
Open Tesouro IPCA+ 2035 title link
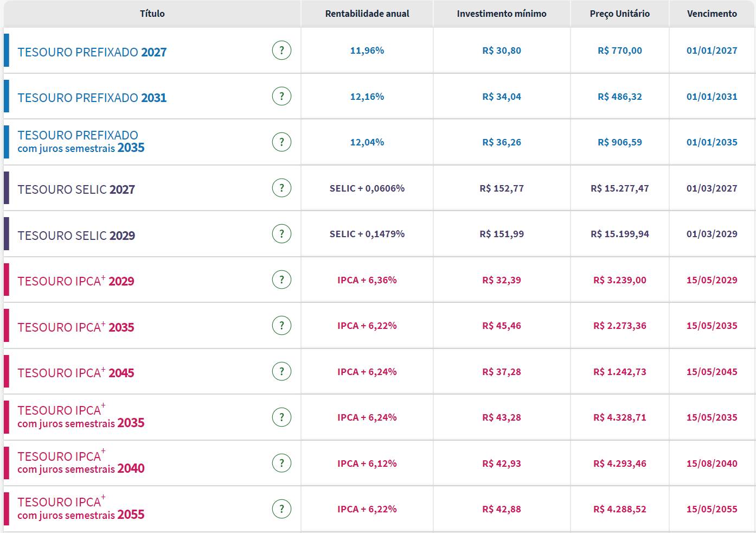(x=75, y=327)
